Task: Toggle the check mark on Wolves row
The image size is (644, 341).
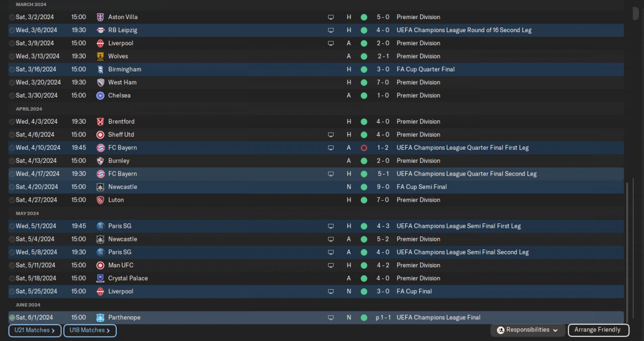Action: [12, 56]
